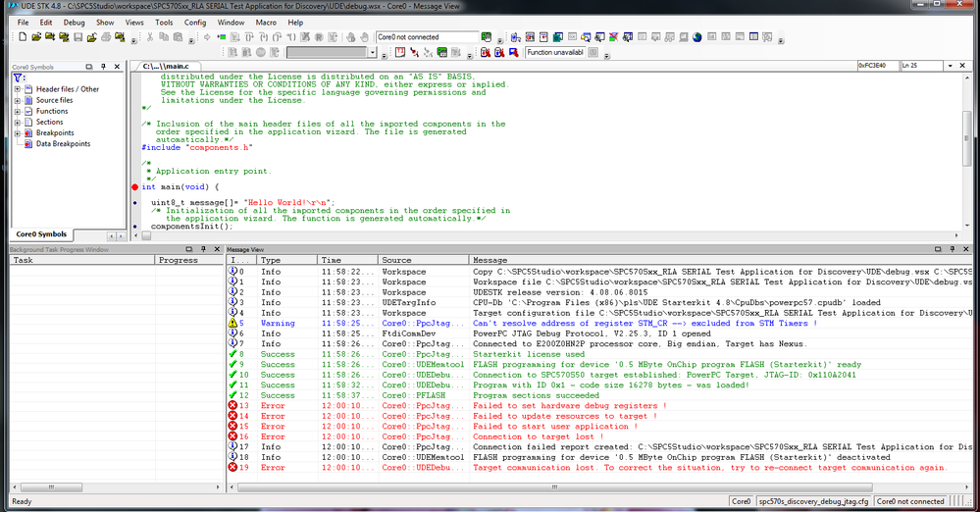Image resolution: width=980 pixels, height=512 pixels.
Task: Click the magnifier search view icon
Action: (x=586, y=37)
